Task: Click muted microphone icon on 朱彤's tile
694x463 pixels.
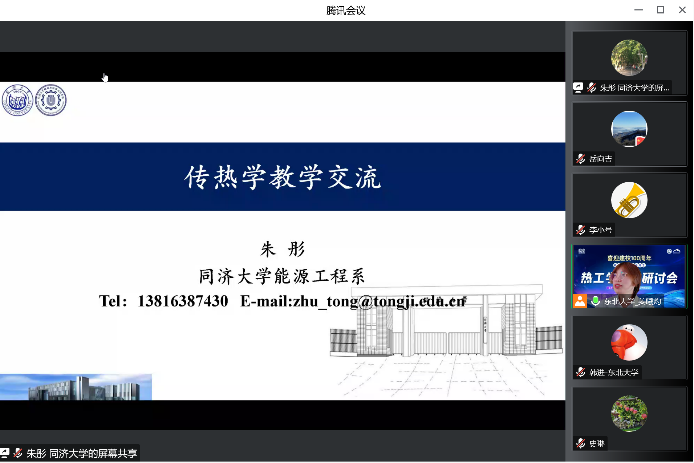Action: pyautogui.click(x=591, y=88)
